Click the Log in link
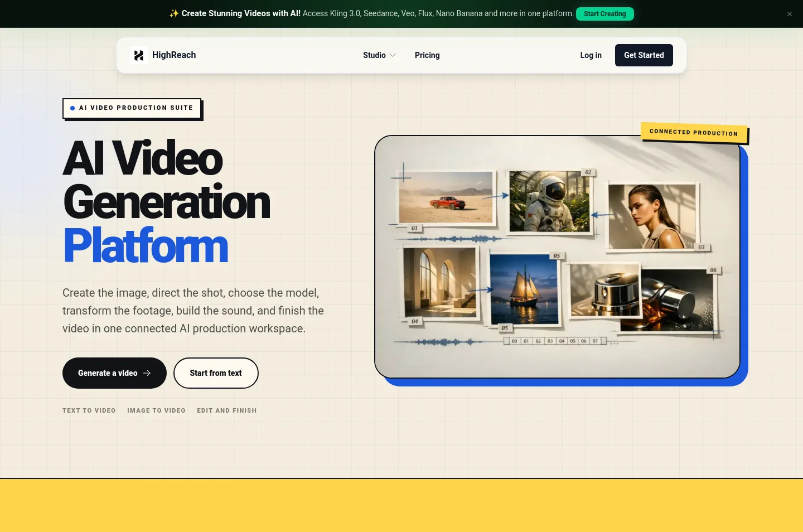This screenshot has height=532, width=803. click(x=591, y=55)
